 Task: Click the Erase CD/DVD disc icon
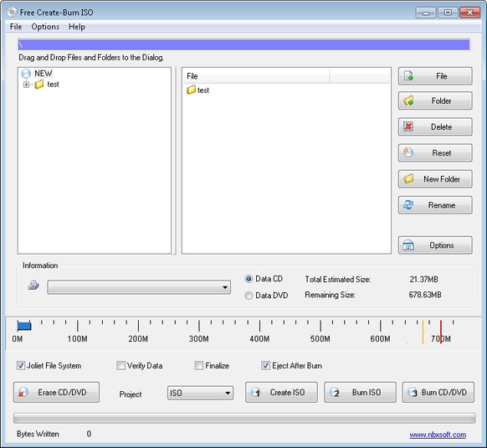click(23, 393)
